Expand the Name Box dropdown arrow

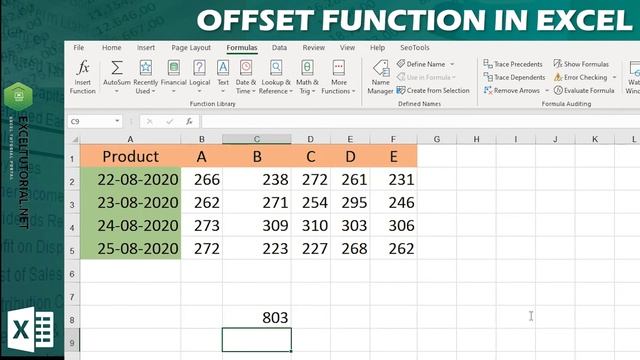pos(117,121)
